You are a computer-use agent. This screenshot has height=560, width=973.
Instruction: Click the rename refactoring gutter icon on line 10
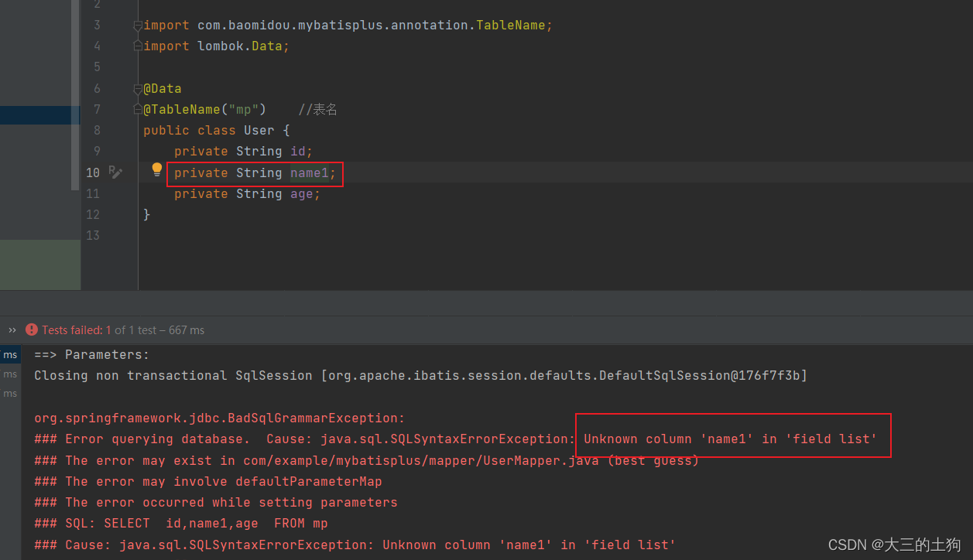115,172
